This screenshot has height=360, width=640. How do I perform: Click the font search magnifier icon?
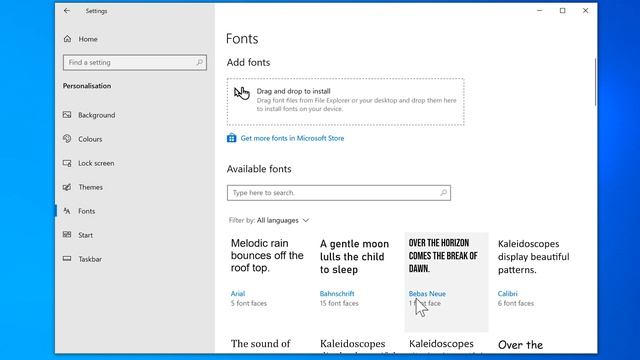pyautogui.click(x=443, y=193)
